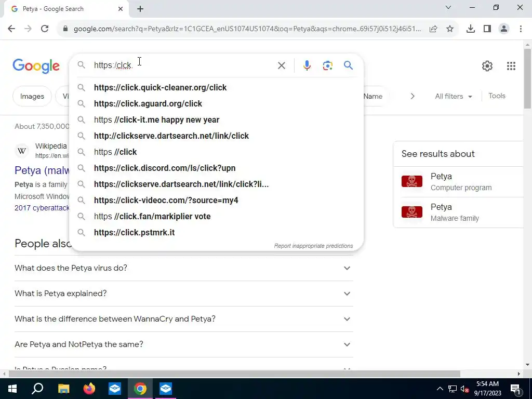Choose suggestion click.quick-cleaner.org/click
The image size is (532, 399).
216,87
